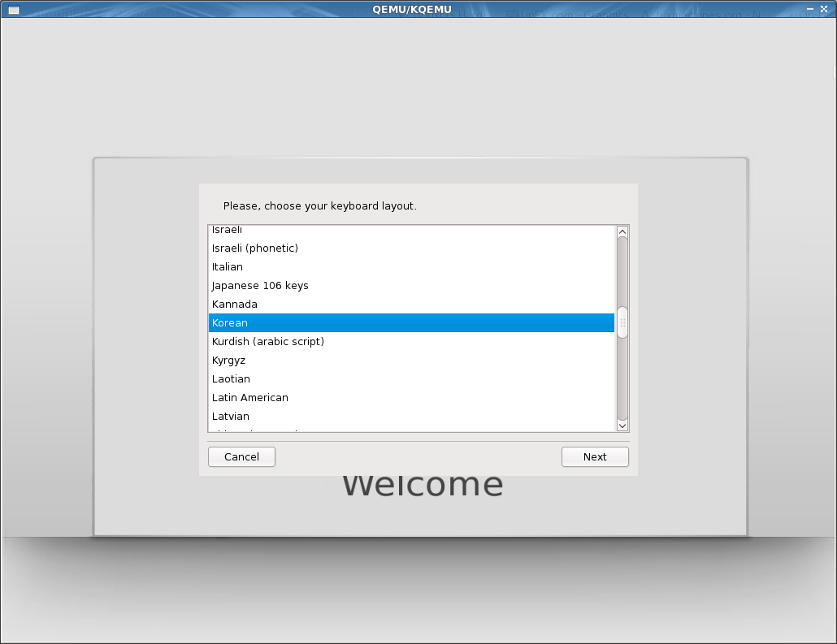Click the Next button

[595, 456]
